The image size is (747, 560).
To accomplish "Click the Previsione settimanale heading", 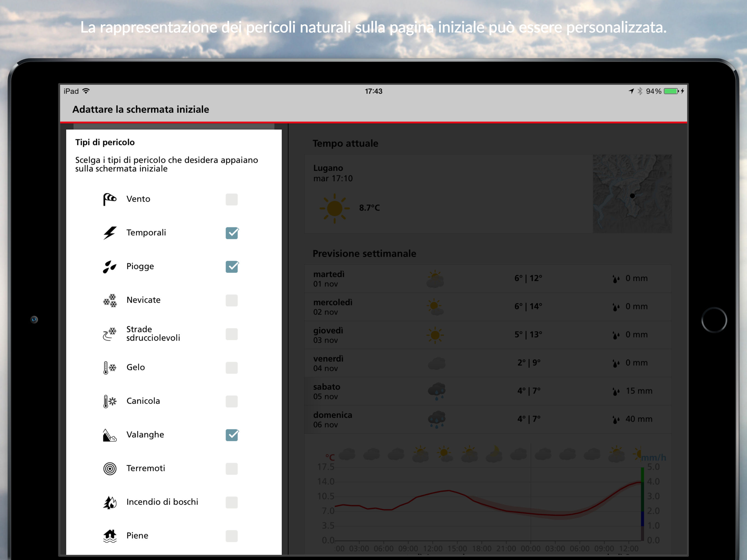I will coord(364,254).
